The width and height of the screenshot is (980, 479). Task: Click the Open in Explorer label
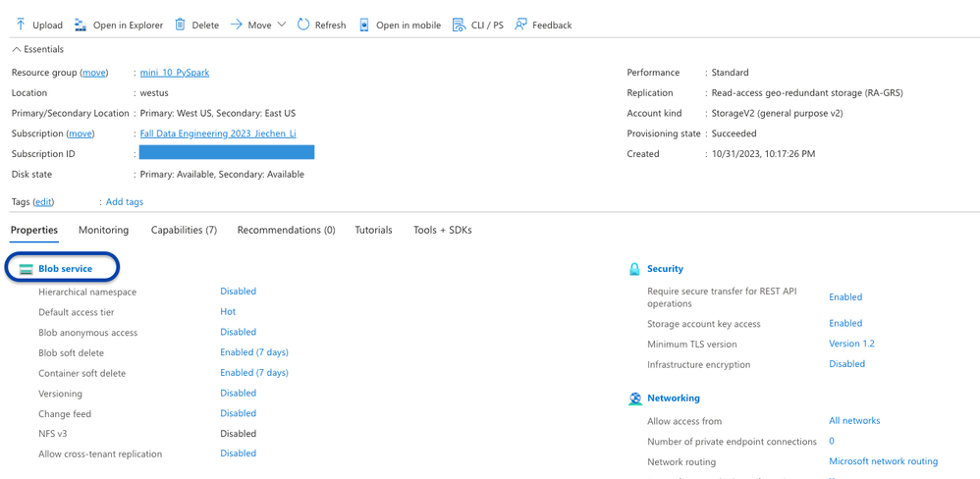click(x=128, y=25)
